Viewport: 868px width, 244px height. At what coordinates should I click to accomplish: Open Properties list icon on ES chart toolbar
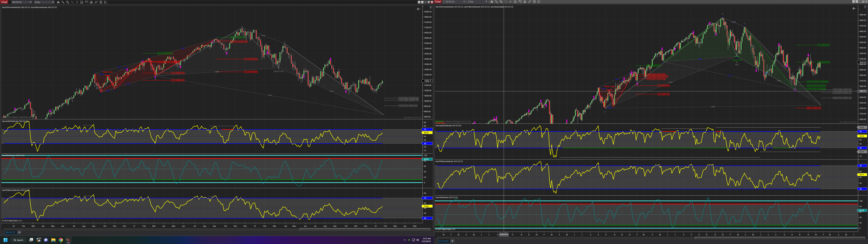point(539,2)
